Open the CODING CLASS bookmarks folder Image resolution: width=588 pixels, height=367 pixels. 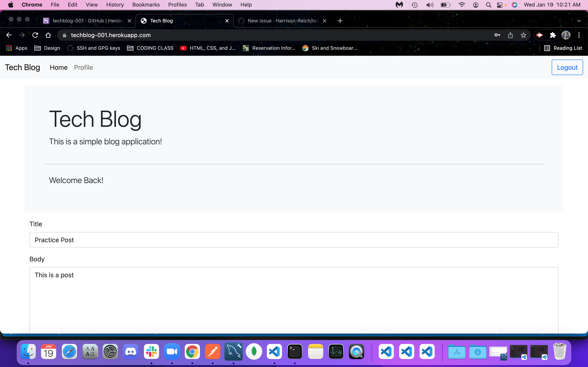pyautogui.click(x=150, y=48)
